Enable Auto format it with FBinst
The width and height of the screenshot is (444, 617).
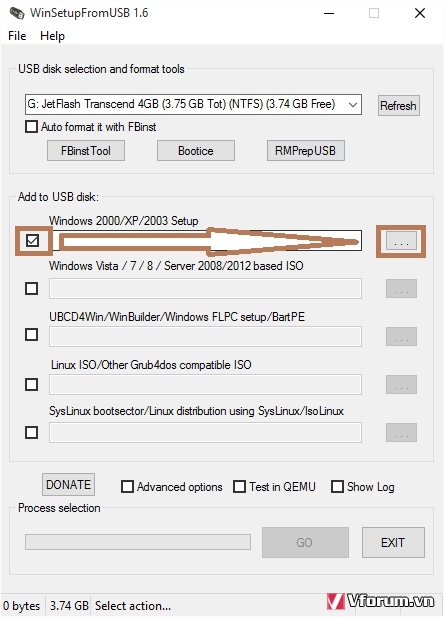[x=31, y=127]
